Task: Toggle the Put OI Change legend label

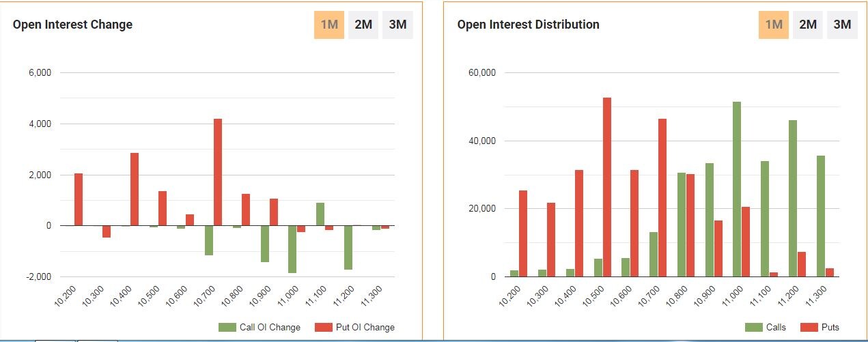Action: (365, 328)
